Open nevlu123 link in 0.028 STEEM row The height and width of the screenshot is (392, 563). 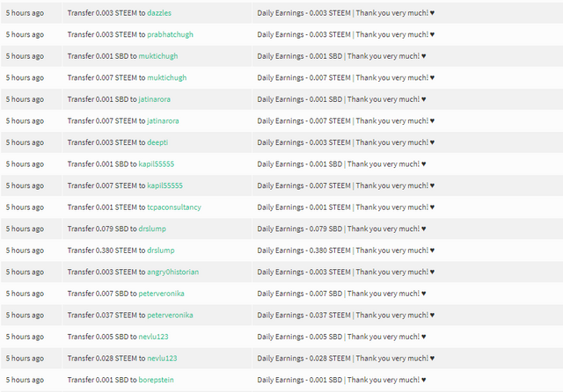162,359
